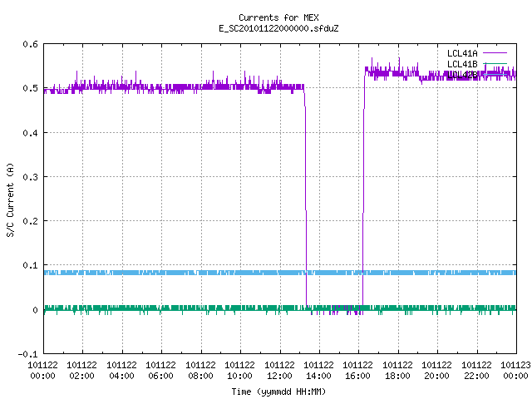The image size is (532, 399).
Task: Click the x-axis tick '101122 00:00'
Action: click(x=42, y=371)
